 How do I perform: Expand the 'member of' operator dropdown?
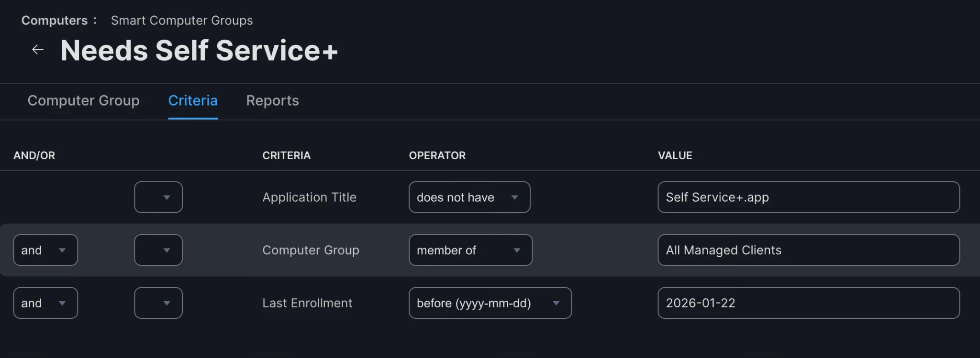(x=470, y=250)
